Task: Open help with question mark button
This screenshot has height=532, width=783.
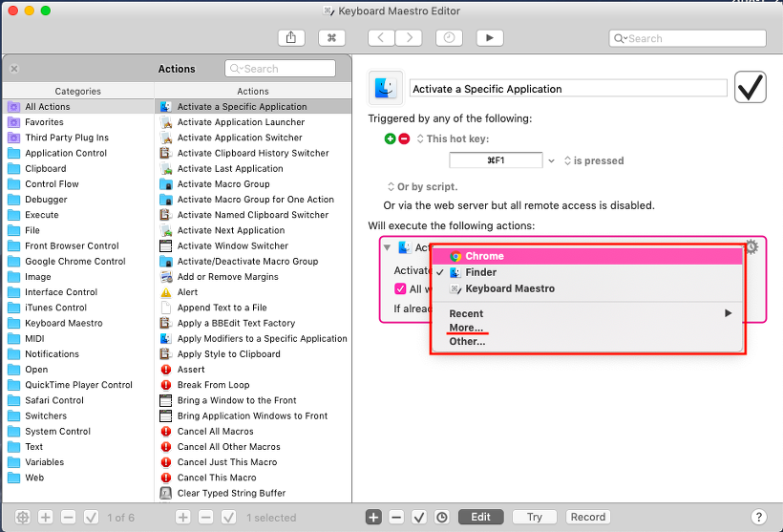Action: pos(758,517)
